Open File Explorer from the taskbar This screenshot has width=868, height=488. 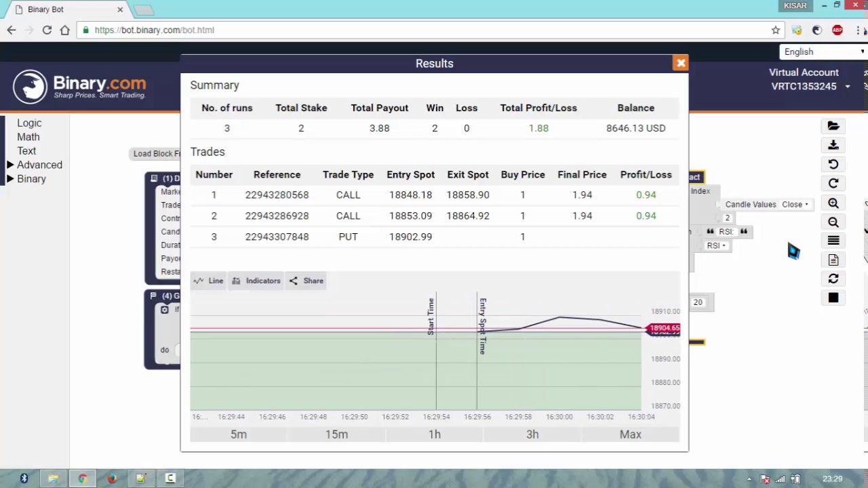coord(53,479)
